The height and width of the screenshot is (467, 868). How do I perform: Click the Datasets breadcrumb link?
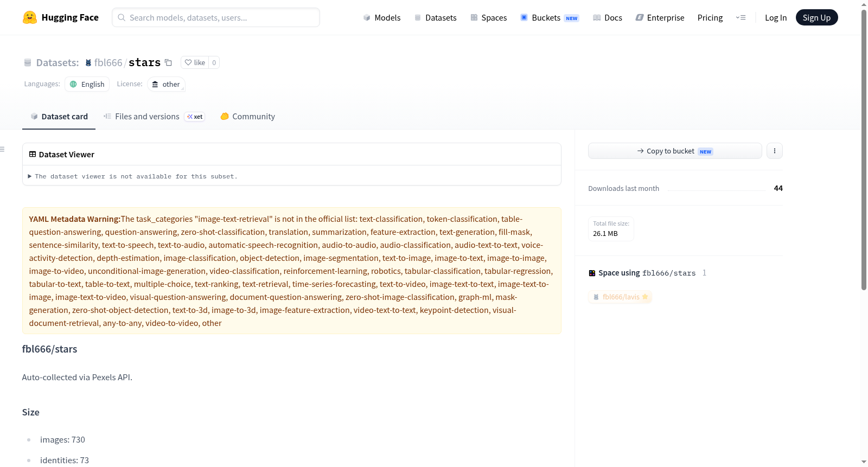(x=58, y=62)
